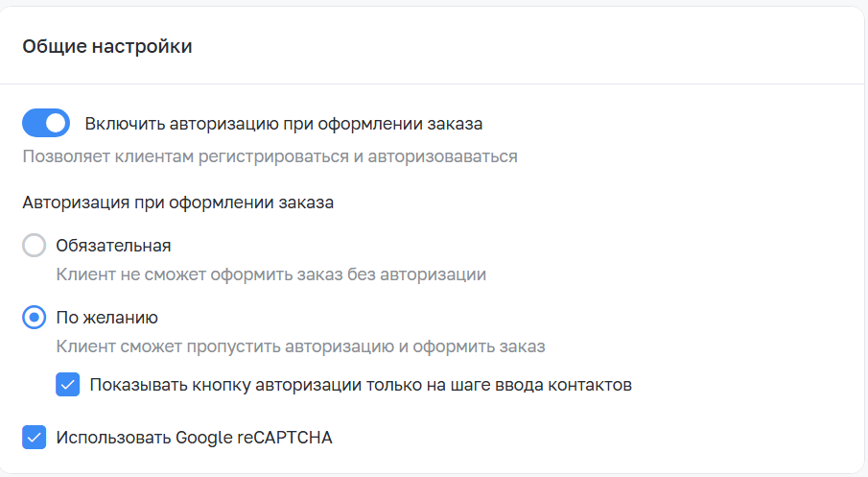This screenshot has height=477, width=868.
Task: Click the "По желанию" option label text
Action: 106,318
